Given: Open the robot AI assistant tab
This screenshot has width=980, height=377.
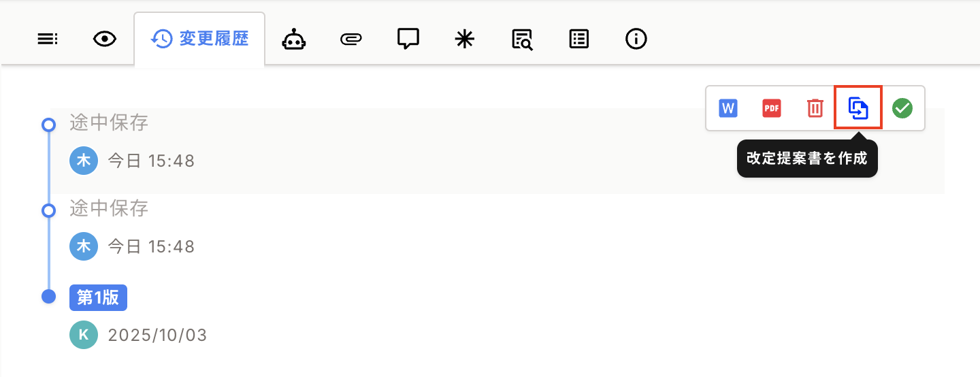Looking at the screenshot, I should (294, 39).
